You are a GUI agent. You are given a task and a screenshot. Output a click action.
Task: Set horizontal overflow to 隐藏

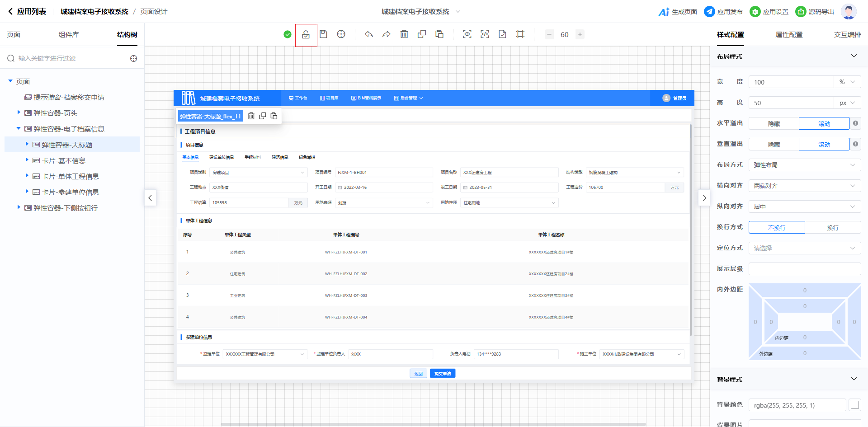[774, 124]
